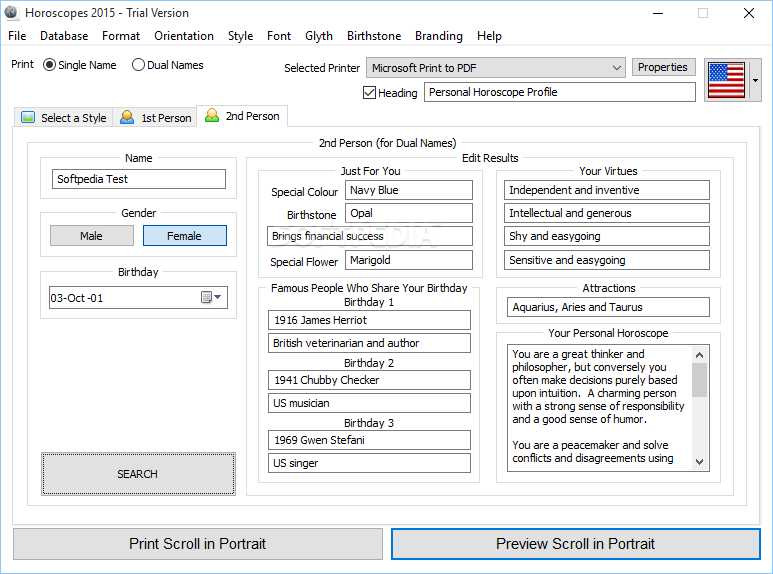Switch to the Select a Style tab
This screenshot has width=773, height=574.
(64, 117)
